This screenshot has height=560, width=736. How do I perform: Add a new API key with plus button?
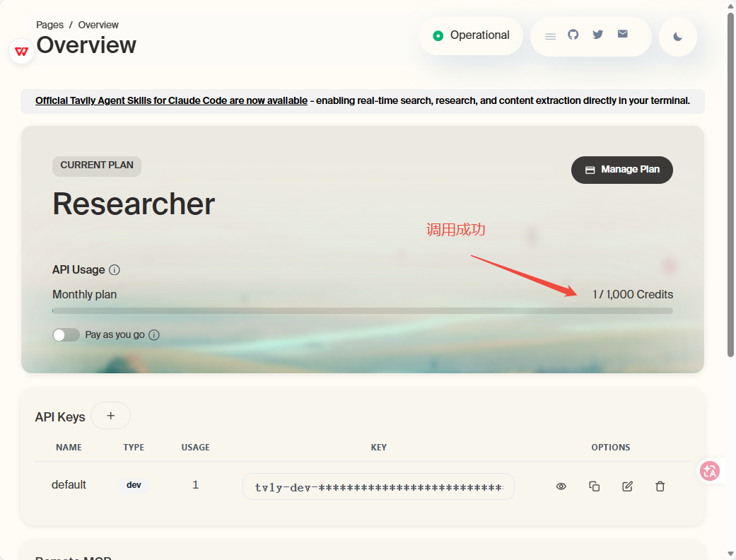coord(111,416)
